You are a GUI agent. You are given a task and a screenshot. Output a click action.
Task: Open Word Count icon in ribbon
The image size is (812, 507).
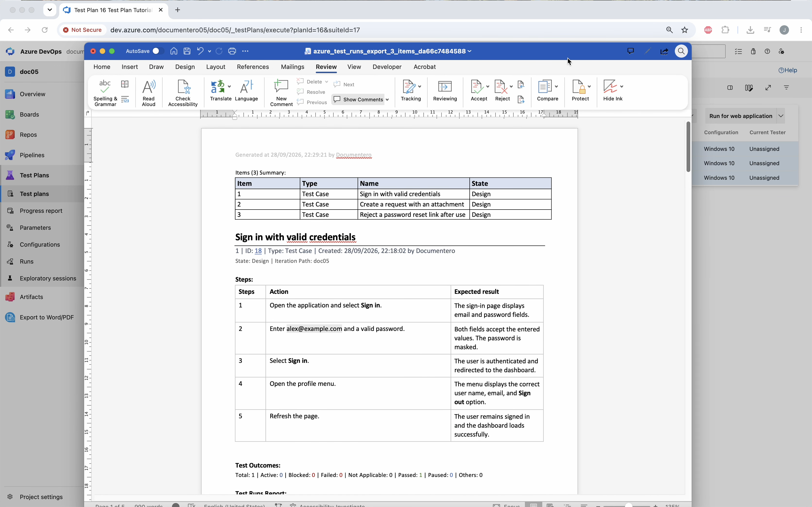pyautogui.click(x=125, y=100)
